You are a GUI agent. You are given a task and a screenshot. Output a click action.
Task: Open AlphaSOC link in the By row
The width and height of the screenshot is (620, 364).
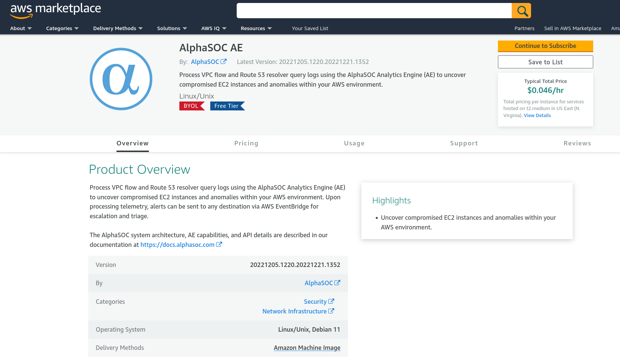point(319,283)
